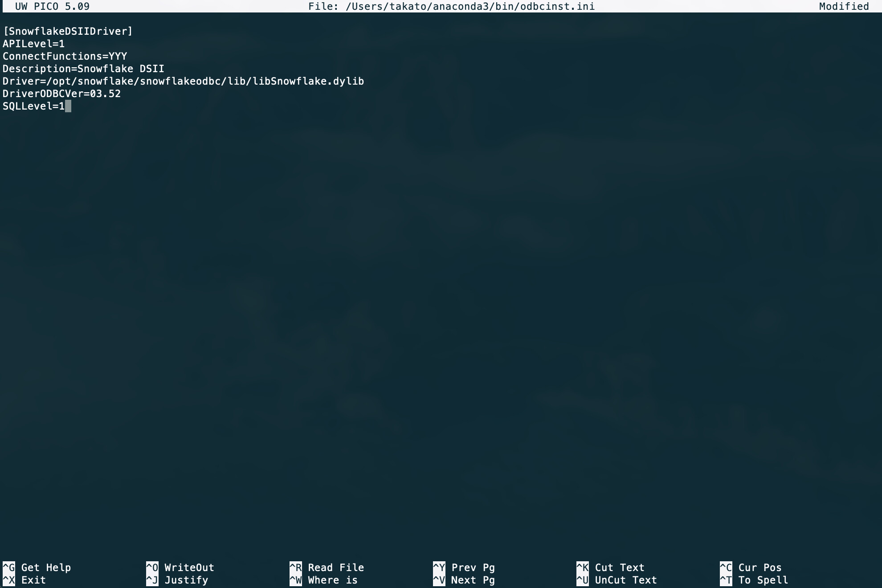This screenshot has height=588, width=882.
Task: Click the Description=Snowflake DSII line
Action: pyautogui.click(x=84, y=69)
